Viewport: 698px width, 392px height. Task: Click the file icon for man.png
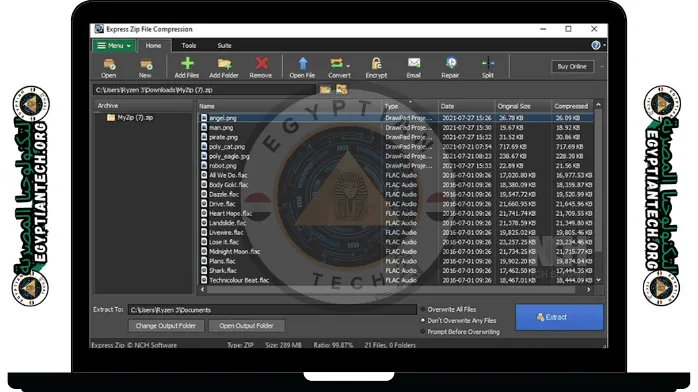204,128
